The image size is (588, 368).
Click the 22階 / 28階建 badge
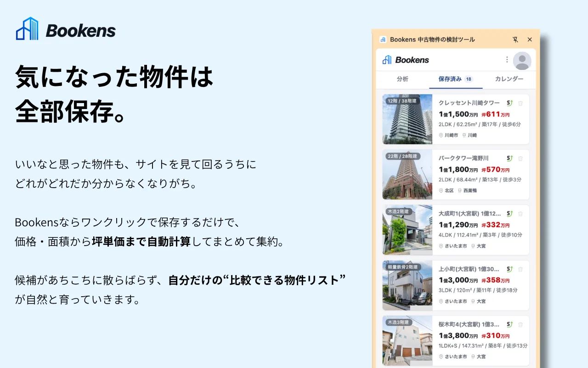402,156
